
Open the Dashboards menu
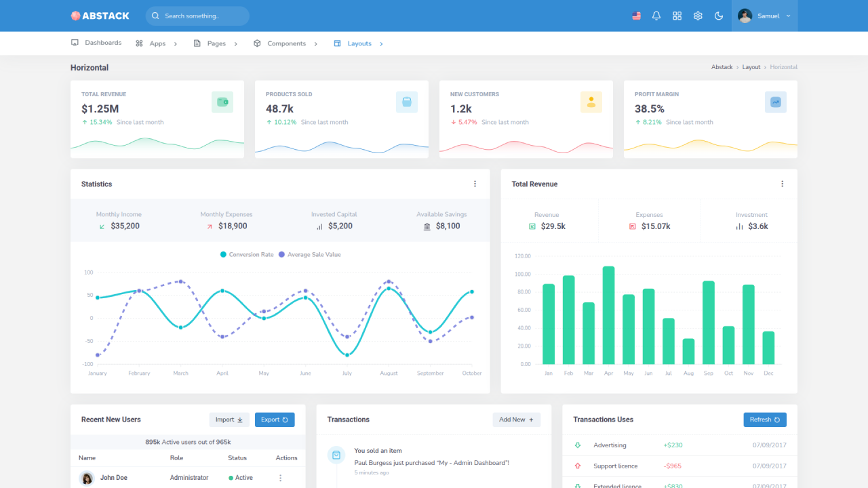pos(96,43)
